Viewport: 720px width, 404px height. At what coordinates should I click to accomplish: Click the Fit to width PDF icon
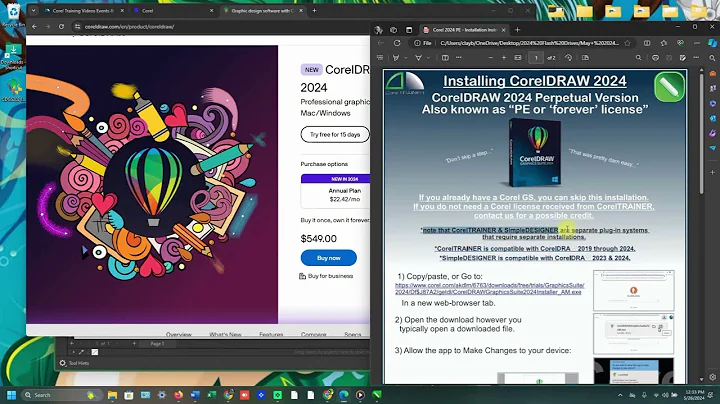click(518, 58)
